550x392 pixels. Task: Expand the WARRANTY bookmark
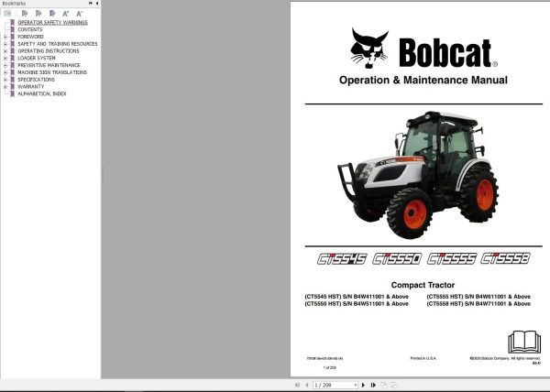(x=5, y=86)
